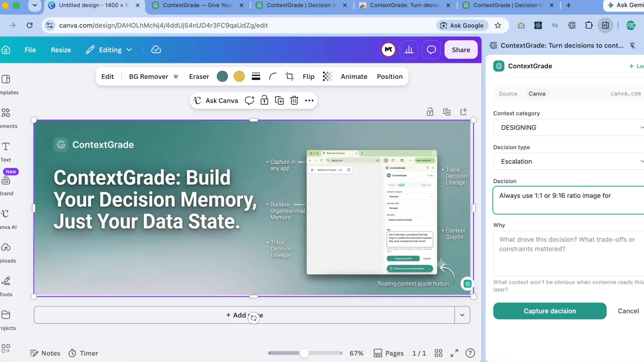Screen dimensions: 644x362
Task: Click the Share button
Action: 461,50
